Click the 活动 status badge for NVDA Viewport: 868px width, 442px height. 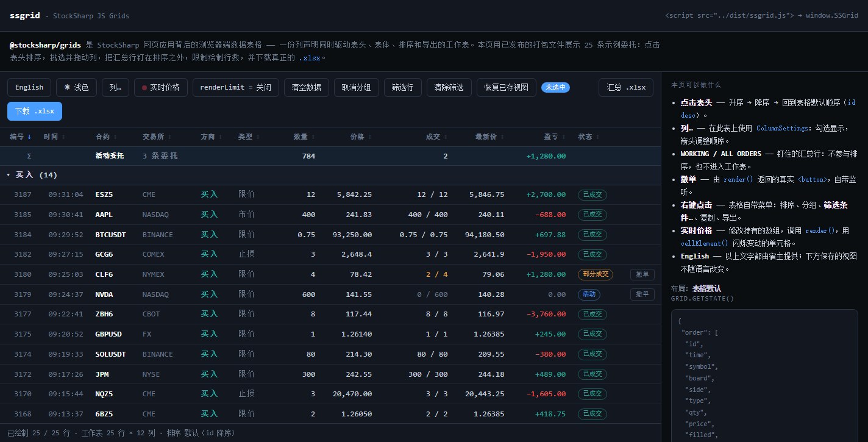589,294
